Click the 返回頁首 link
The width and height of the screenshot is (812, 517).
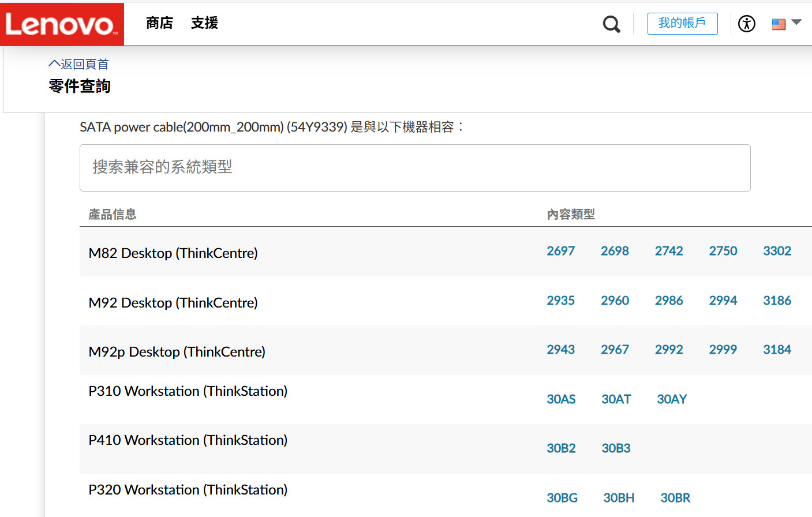coord(79,64)
